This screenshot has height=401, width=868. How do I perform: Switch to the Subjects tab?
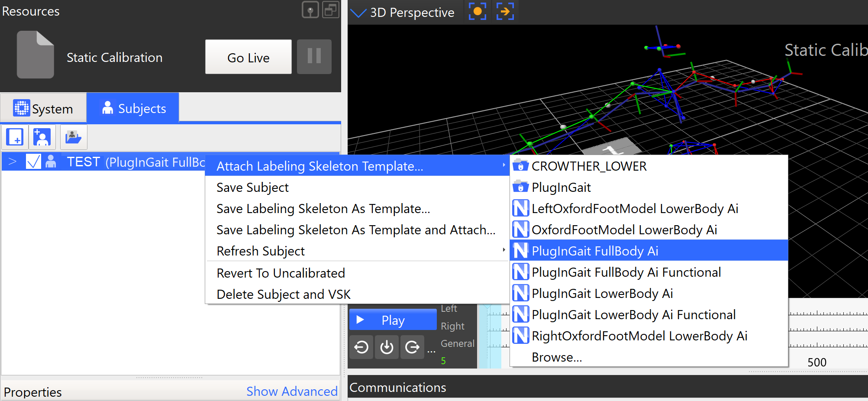coord(133,108)
